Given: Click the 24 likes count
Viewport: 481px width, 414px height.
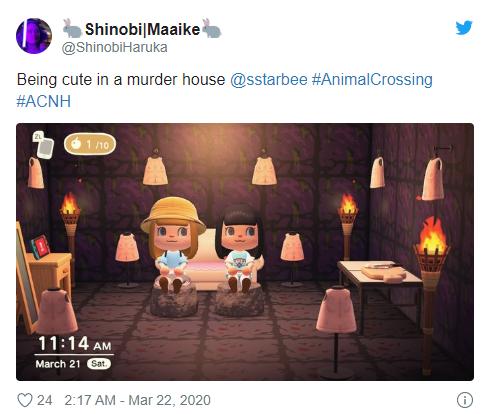Looking at the screenshot, I should (45, 400).
